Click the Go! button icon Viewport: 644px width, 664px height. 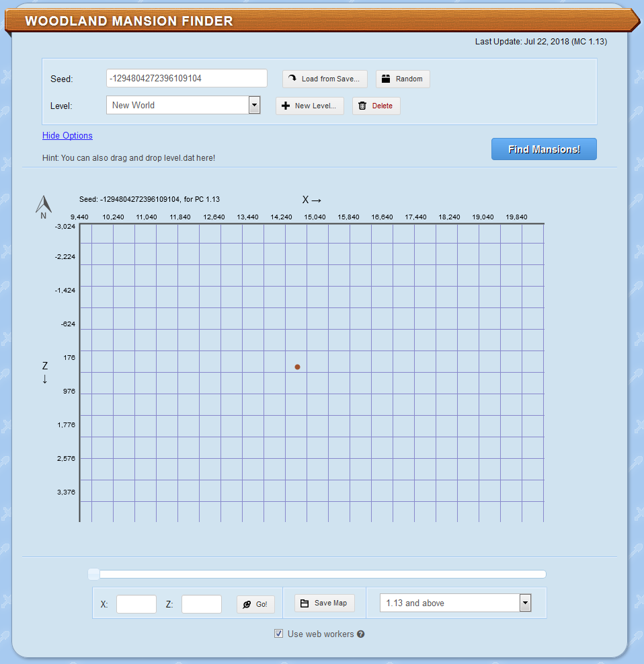click(247, 604)
